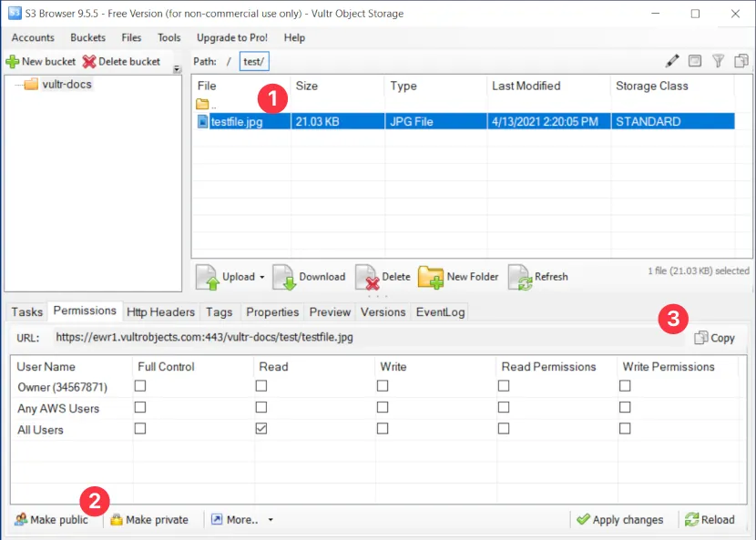Toggle All Users Read Permissions checkbox
The height and width of the screenshot is (540, 756).
point(504,429)
